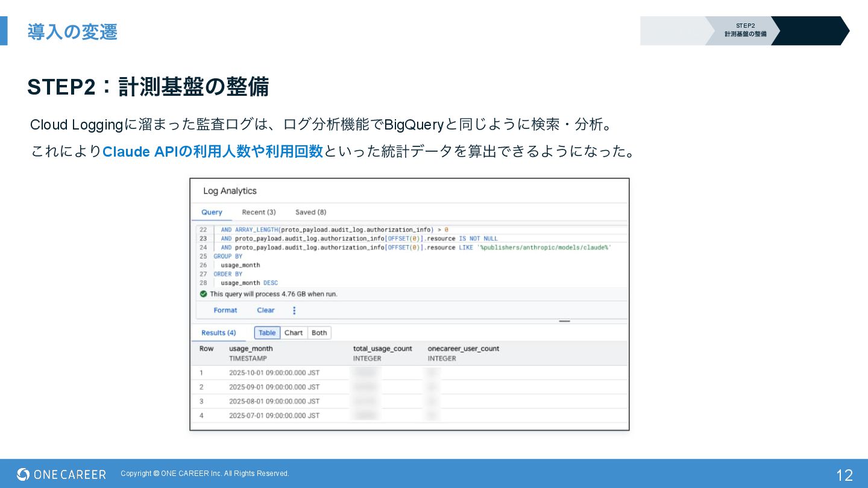This screenshot has width=868, height=488.
Task: Click the pane resize handle above results
Action: [x=564, y=321]
